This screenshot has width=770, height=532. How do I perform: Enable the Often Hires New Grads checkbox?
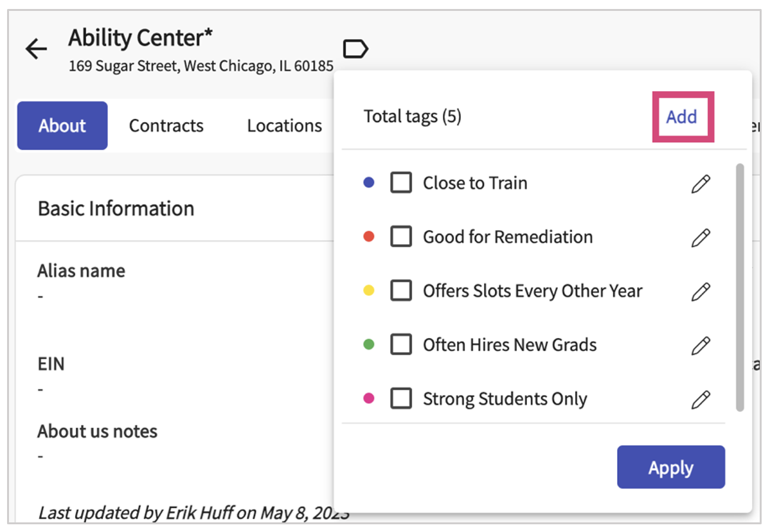[401, 345]
